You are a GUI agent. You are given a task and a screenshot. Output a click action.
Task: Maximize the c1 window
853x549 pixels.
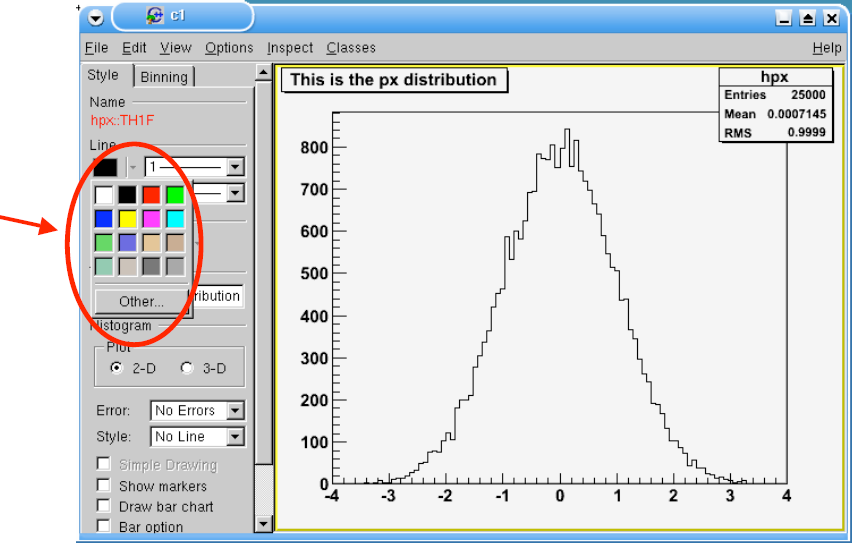point(808,18)
